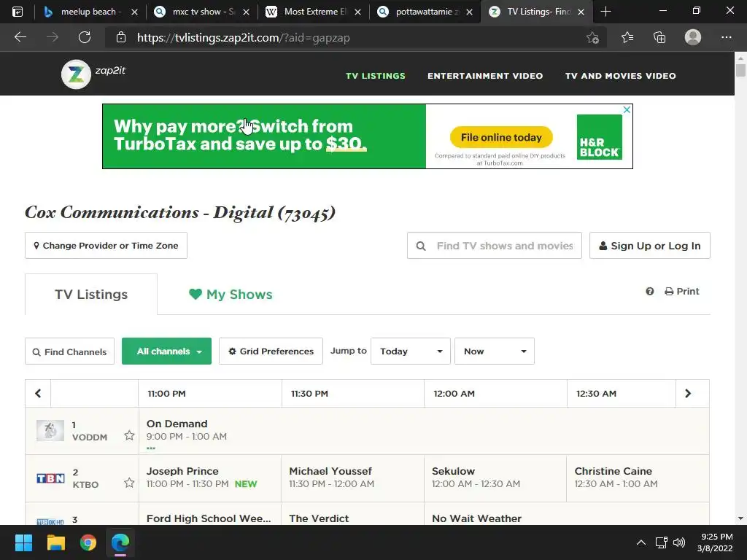Viewport: 747px width, 560px height.
Task: Click the VODDM channel logo
Action: (50, 430)
